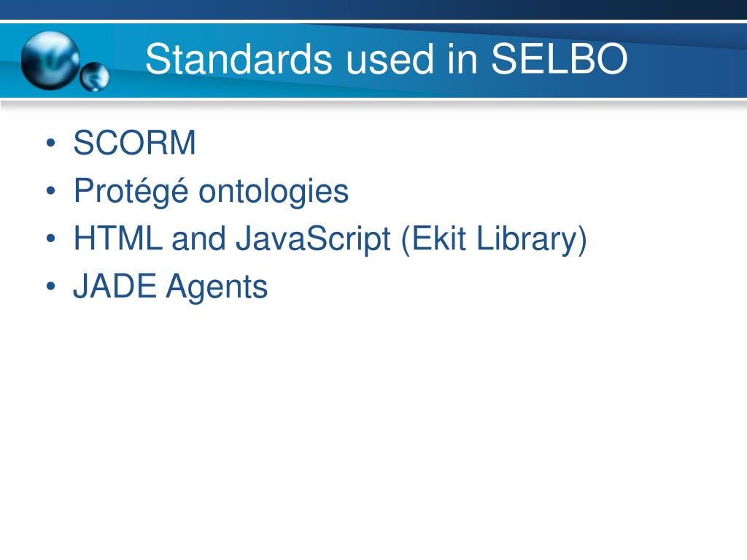The width and height of the screenshot is (747, 560).
Task: Click the 'Protégé ontologies' bullet text
Action: pyautogui.click(x=211, y=192)
